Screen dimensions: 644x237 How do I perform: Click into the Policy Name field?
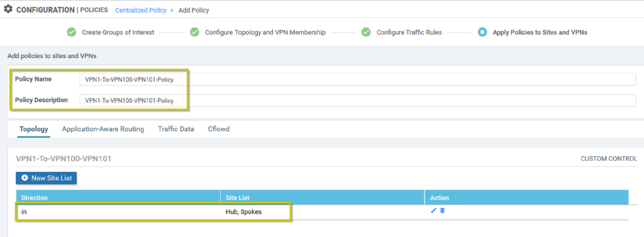[357, 79]
